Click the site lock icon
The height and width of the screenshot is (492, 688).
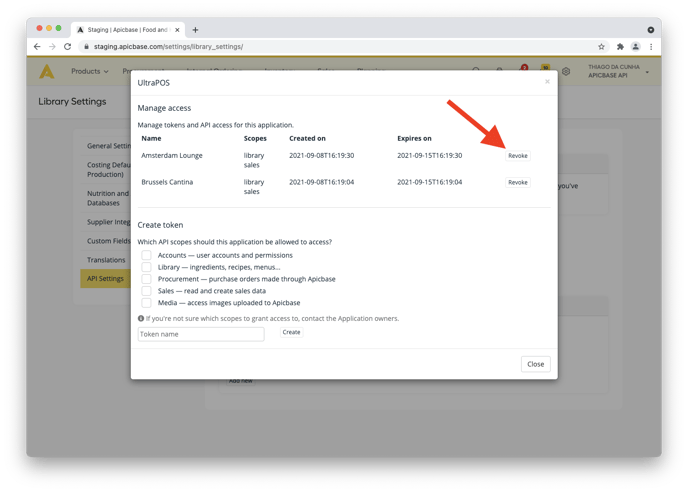[86, 47]
